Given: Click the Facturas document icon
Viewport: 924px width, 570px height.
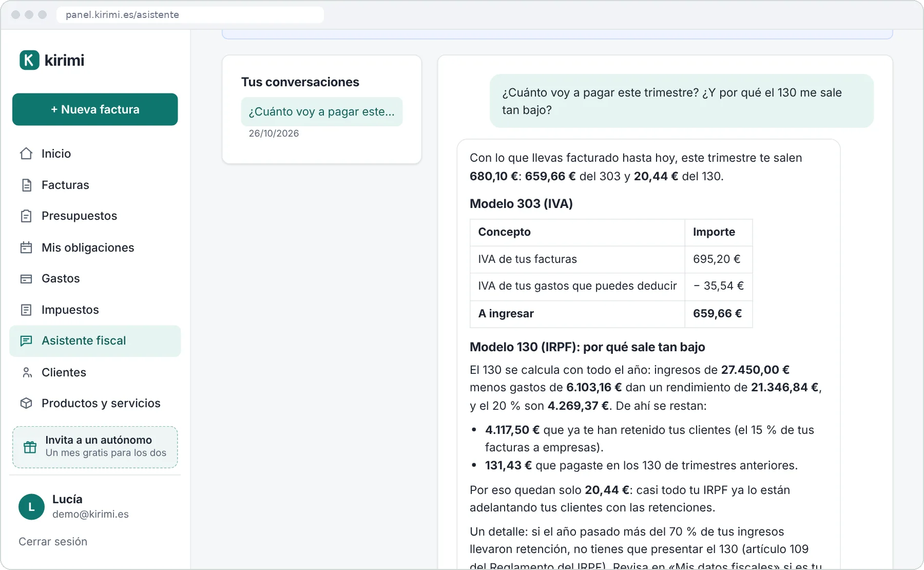Looking at the screenshot, I should [26, 185].
